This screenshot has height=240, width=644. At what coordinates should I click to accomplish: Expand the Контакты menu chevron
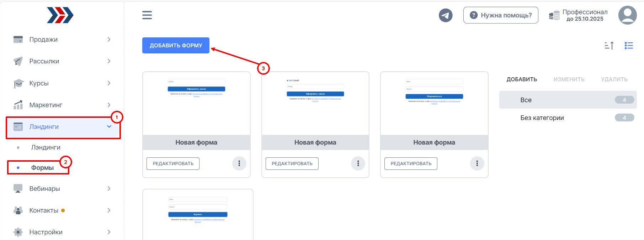109,210
